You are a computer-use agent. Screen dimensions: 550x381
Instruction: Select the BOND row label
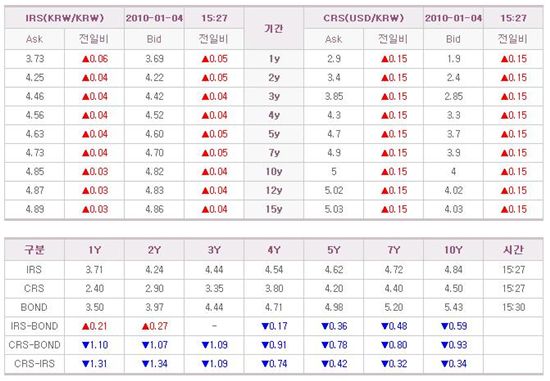[34, 307]
